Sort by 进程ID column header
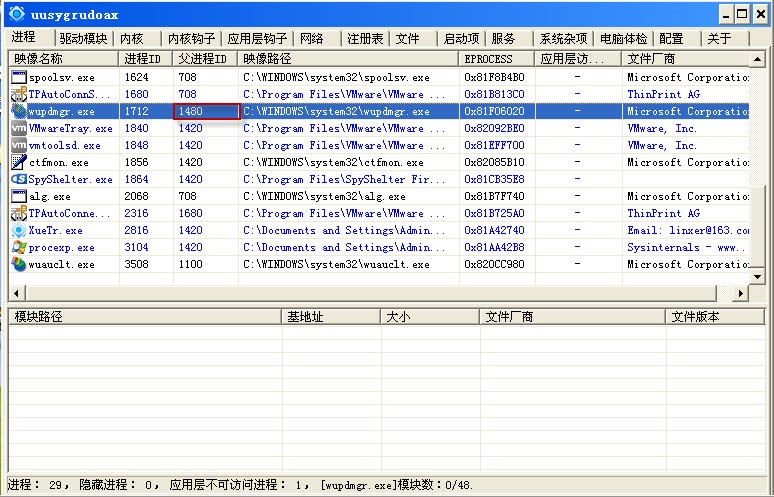The width and height of the screenshot is (774, 497). [x=146, y=59]
